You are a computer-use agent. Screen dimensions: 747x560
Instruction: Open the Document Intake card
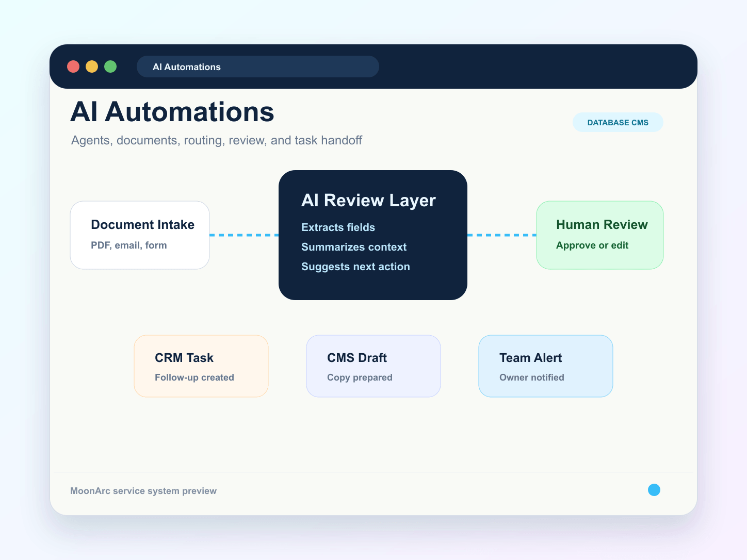(x=140, y=235)
